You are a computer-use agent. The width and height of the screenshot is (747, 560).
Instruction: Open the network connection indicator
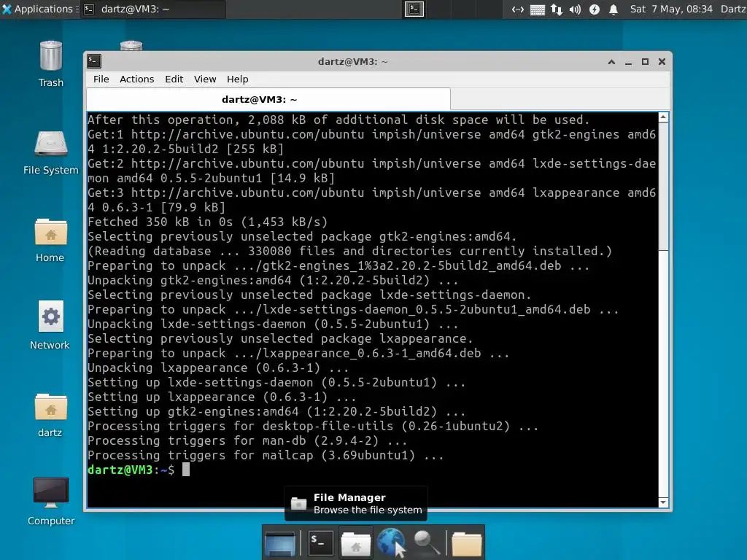[x=518, y=9]
